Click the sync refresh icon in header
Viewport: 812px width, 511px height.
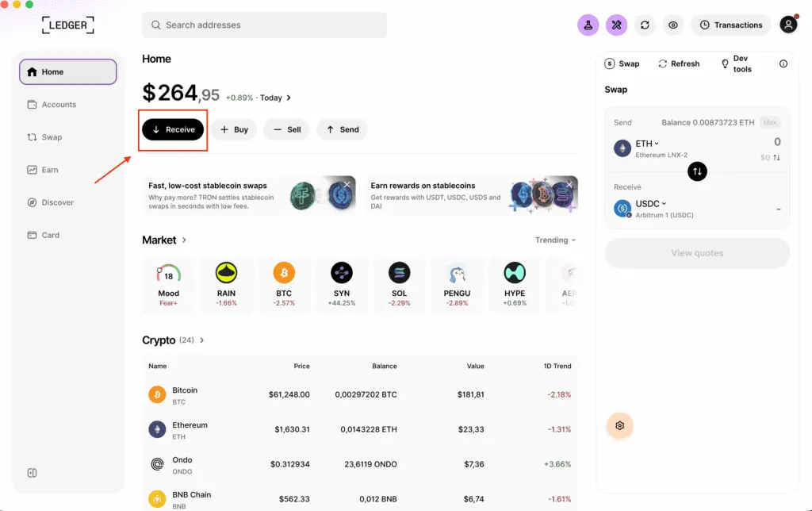tap(645, 25)
